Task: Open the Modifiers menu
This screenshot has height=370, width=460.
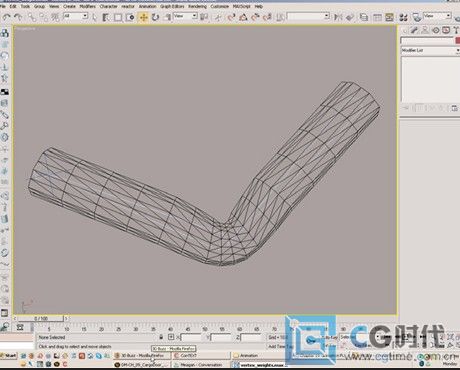Action: (88, 6)
